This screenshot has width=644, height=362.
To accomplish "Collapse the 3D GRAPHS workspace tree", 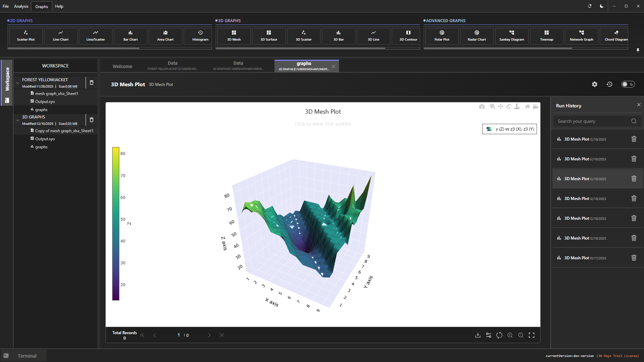I will point(17,120).
